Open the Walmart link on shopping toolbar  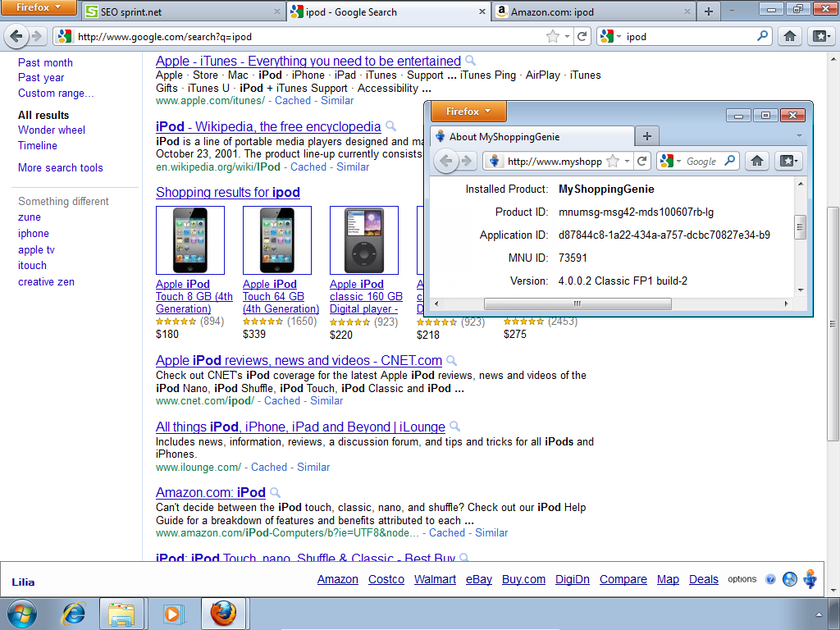pos(435,579)
